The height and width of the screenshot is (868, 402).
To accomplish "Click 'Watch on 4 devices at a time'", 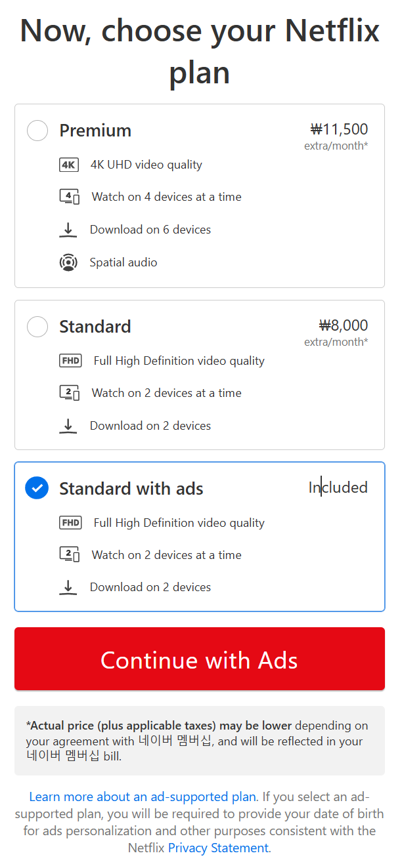I will (x=167, y=197).
